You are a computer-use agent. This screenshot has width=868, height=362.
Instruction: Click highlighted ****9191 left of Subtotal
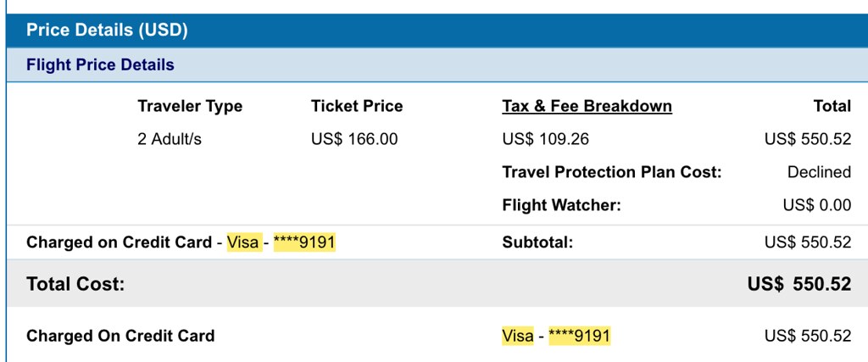[304, 242]
